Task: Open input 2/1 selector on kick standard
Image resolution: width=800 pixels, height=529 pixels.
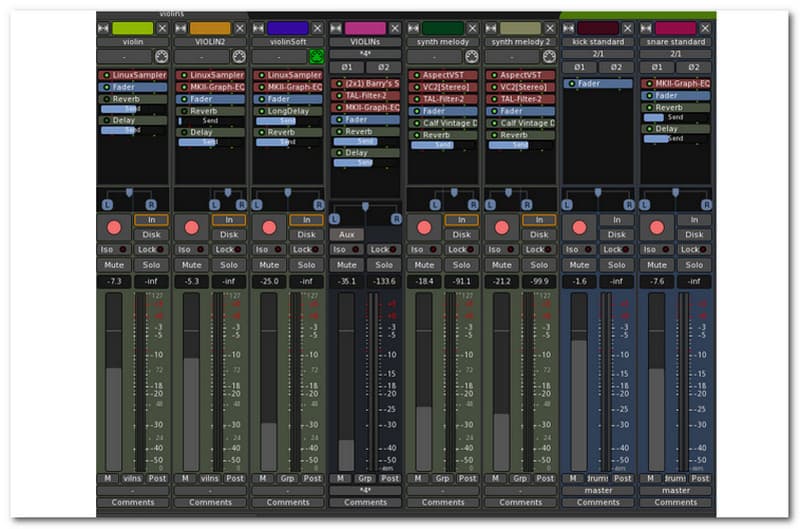Action: (x=598, y=54)
